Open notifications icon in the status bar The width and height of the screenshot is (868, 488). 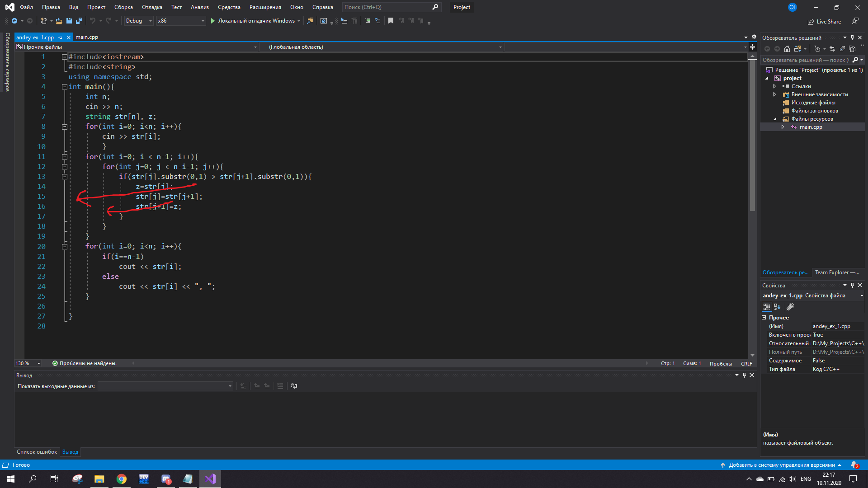click(x=854, y=465)
